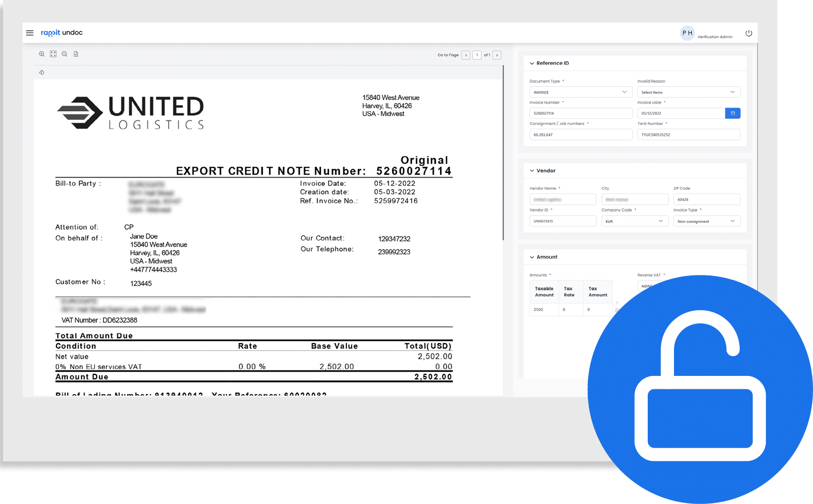Click the logout power icon
813x504 pixels.
pos(749,33)
